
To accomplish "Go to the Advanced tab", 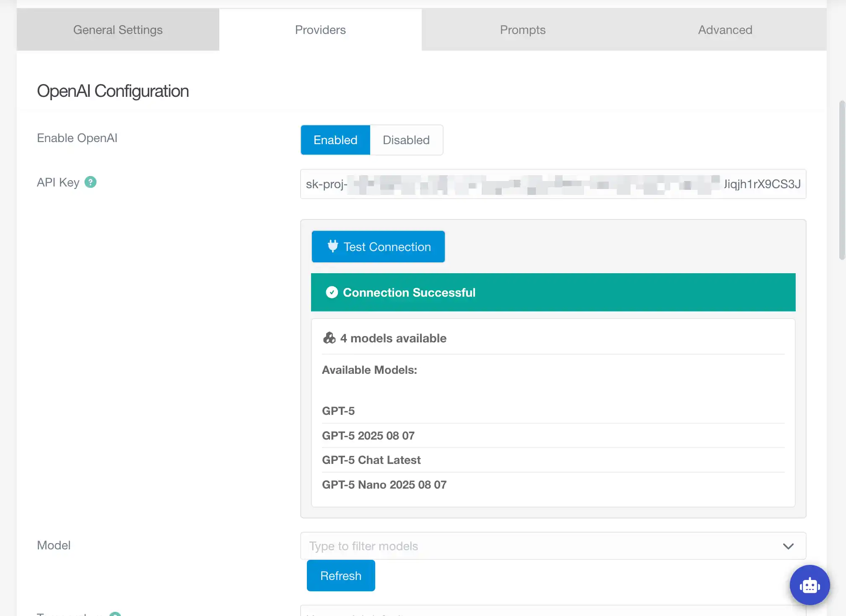I will click(x=725, y=30).
